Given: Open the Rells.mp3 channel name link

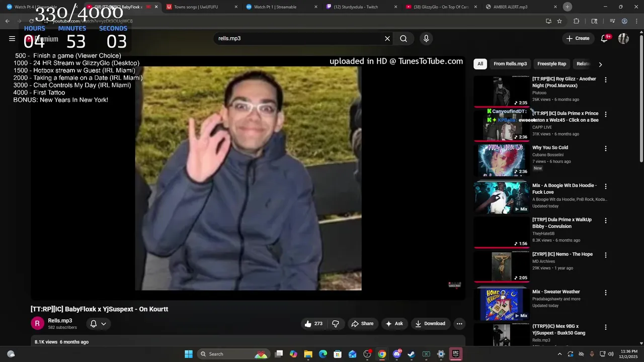Looking at the screenshot, I should [60, 321].
